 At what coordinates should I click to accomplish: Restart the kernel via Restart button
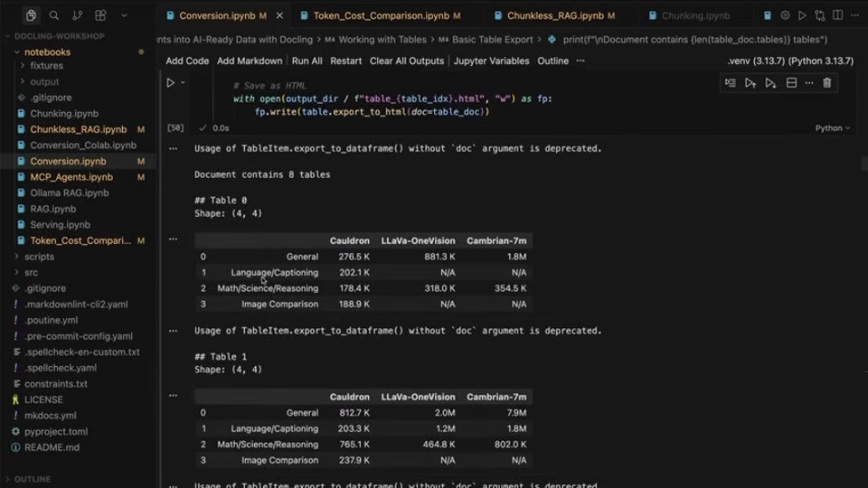pyautogui.click(x=346, y=61)
